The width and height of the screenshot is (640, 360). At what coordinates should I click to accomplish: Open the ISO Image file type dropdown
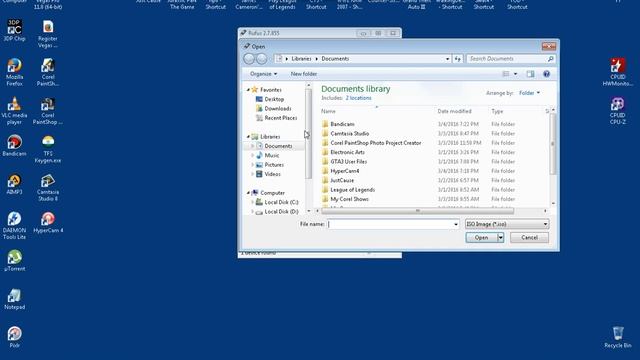pyautogui.click(x=507, y=224)
